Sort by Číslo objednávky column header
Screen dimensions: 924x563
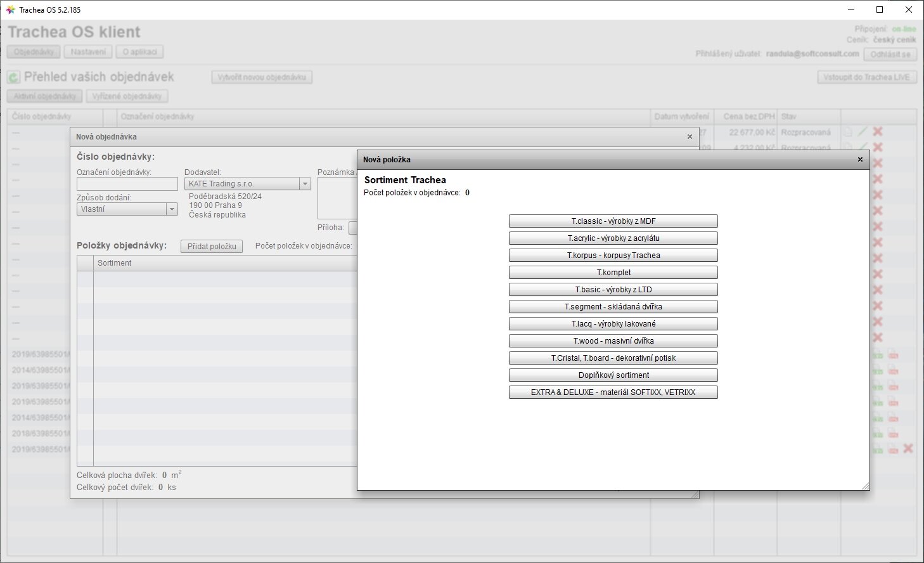pos(56,117)
